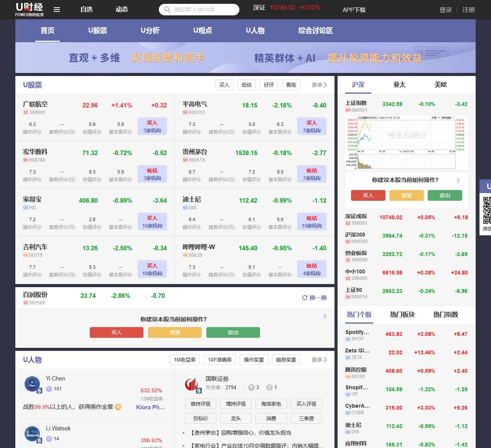This screenshot has height=448, width=491.
Task: Open the U观点 tab
Action: (203, 31)
